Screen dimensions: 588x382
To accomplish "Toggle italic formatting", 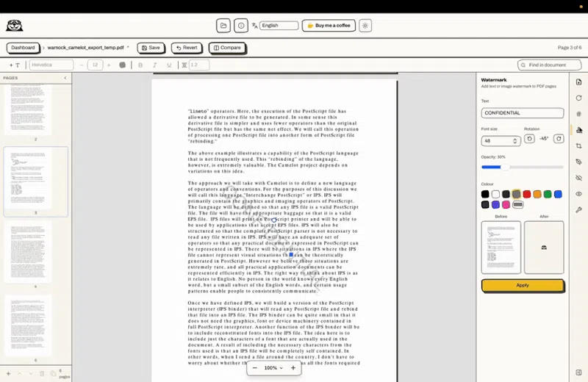I will coord(155,65).
